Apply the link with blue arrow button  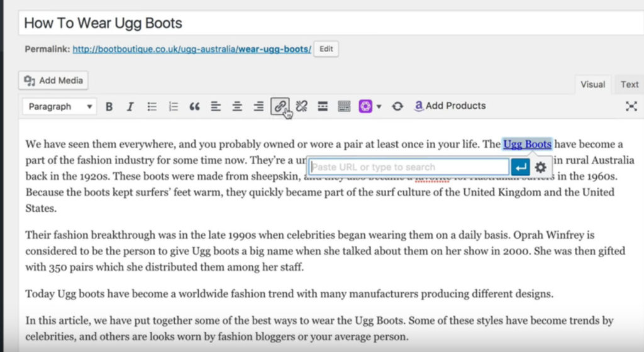[520, 167]
